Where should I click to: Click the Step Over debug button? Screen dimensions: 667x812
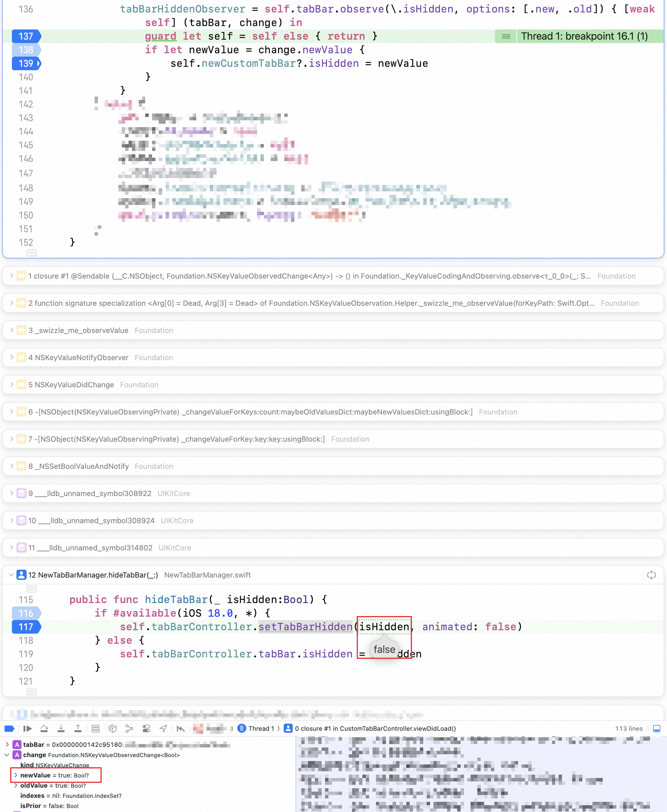(44, 728)
